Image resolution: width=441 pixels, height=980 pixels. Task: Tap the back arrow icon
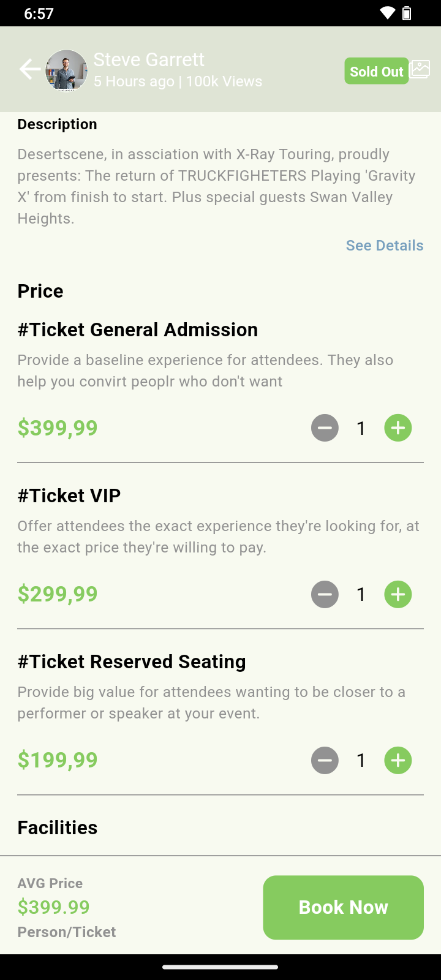pyautogui.click(x=29, y=70)
